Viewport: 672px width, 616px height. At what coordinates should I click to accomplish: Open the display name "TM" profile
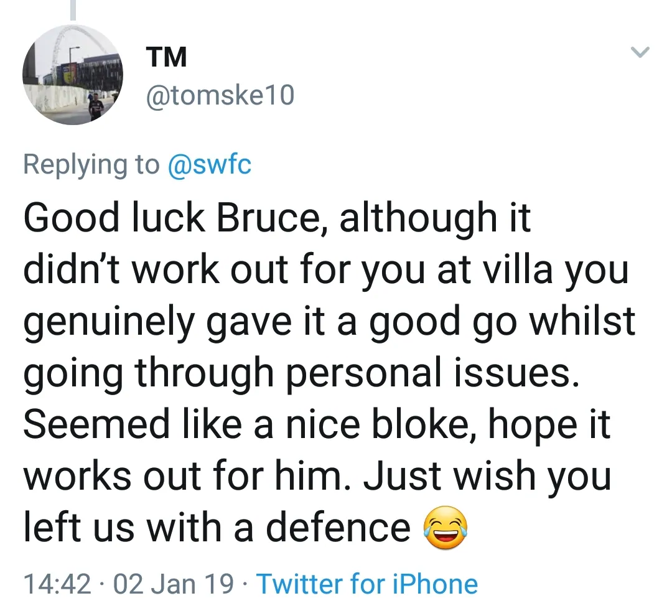pyautogui.click(x=167, y=57)
